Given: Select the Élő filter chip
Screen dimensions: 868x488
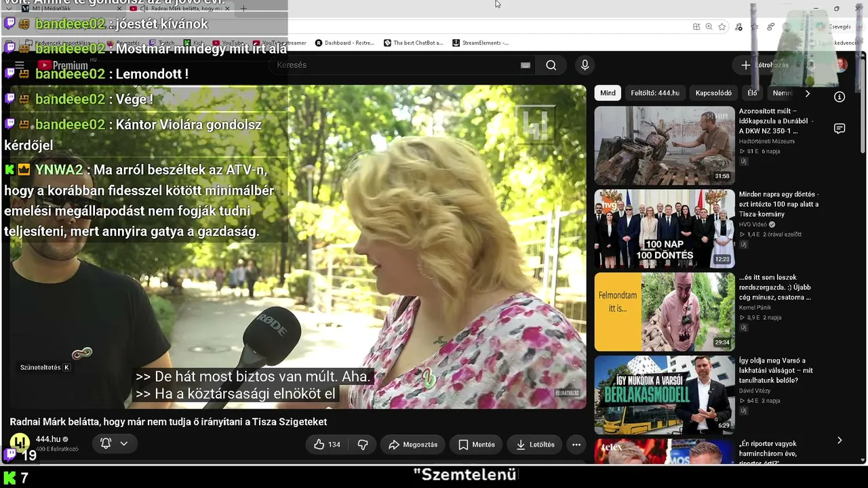Looking at the screenshot, I should click(x=752, y=93).
